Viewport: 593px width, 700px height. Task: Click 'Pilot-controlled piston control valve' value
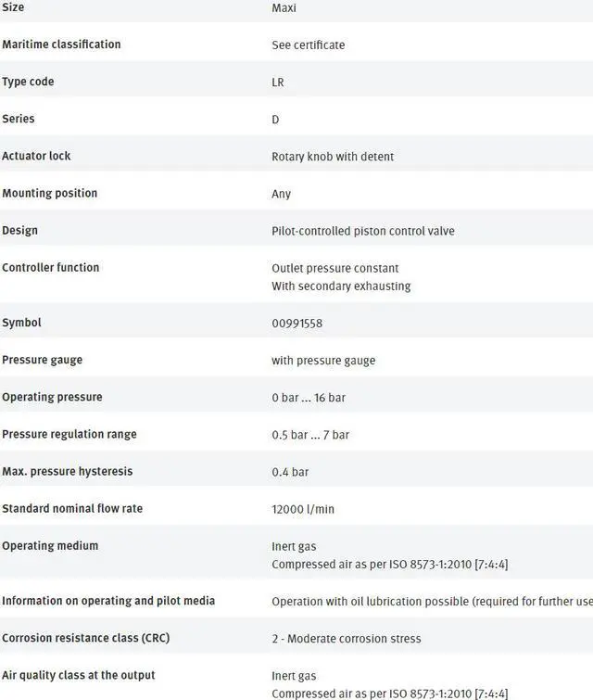tap(363, 231)
